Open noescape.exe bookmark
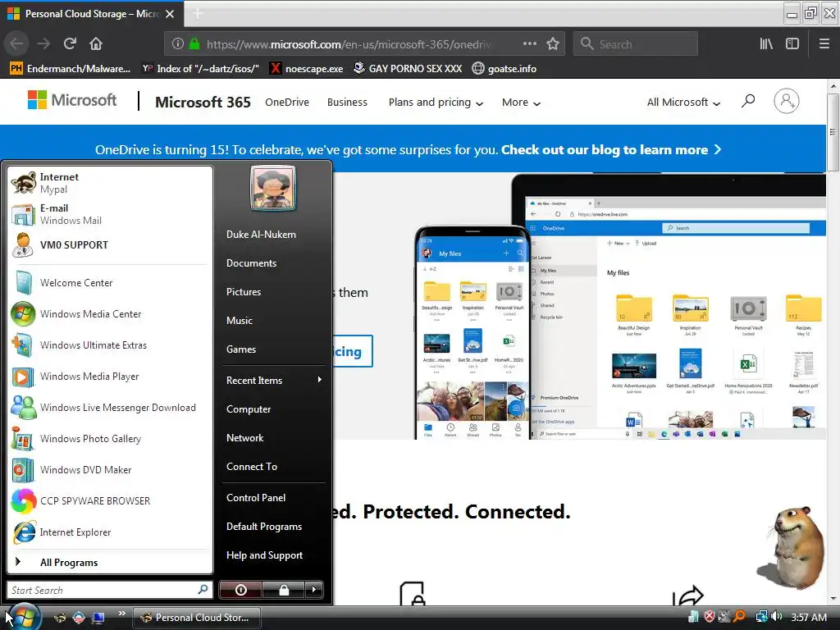This screenshot has width=840, height=630. point(307,69)
